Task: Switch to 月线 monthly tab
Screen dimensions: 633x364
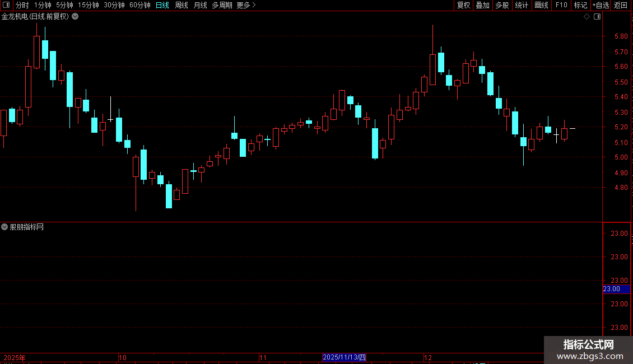Action: [x=200, y=5]
